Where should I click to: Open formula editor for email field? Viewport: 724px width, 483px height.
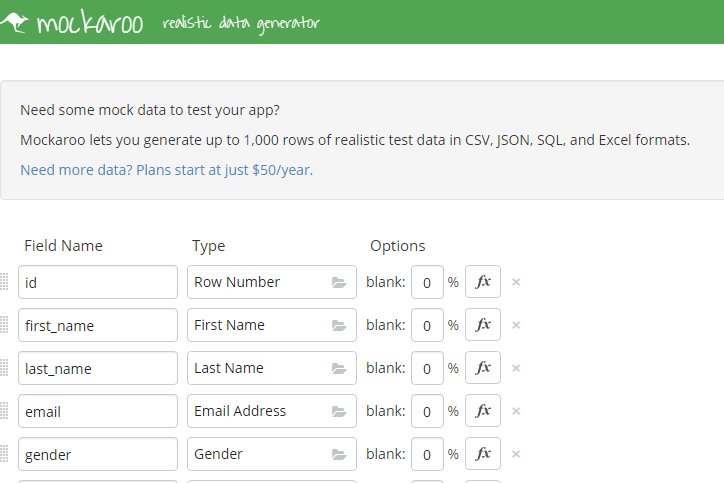(483, 411)
